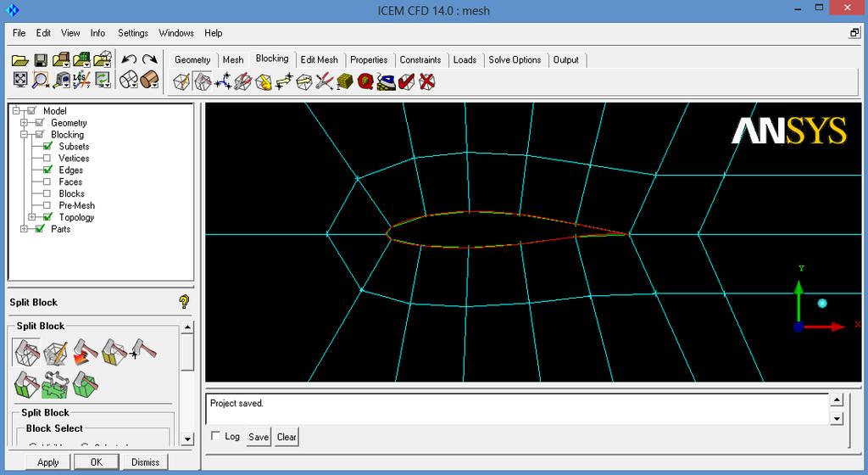
Task: Choose the Split Face axe icon with yellow face
Action: pos(114,353)
